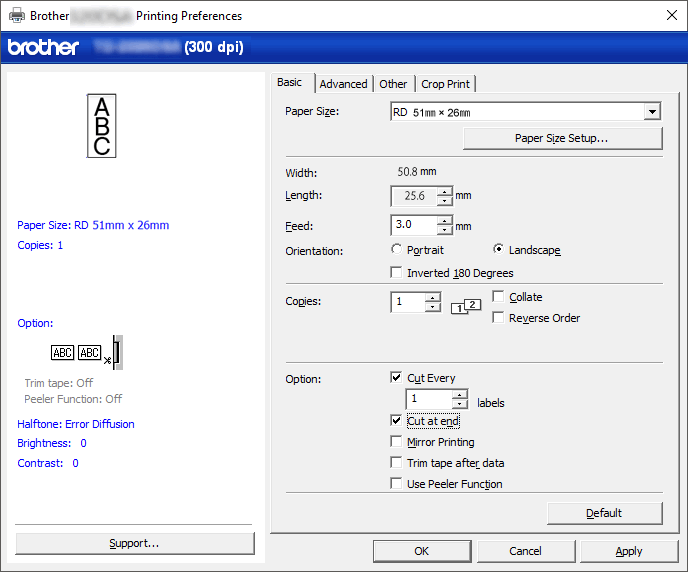
Task: Click the cut option preview illustration
Action: tap(87, 353)
